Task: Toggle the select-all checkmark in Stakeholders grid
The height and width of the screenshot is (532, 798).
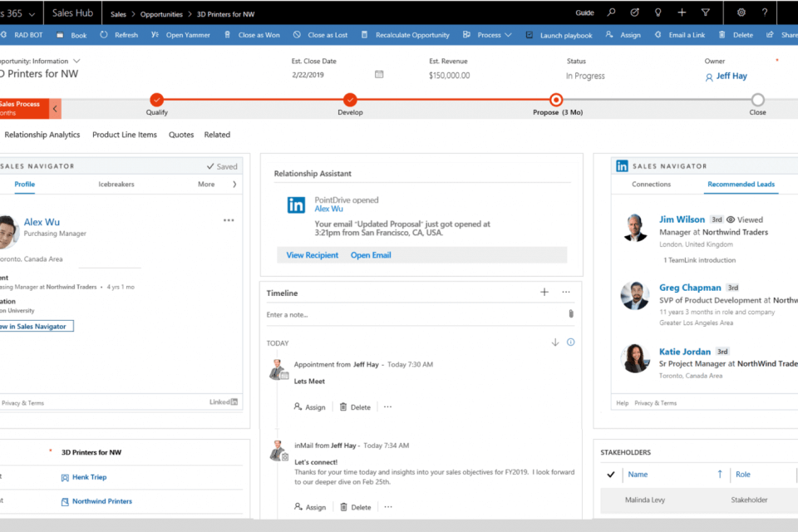Action: point(611,475)
